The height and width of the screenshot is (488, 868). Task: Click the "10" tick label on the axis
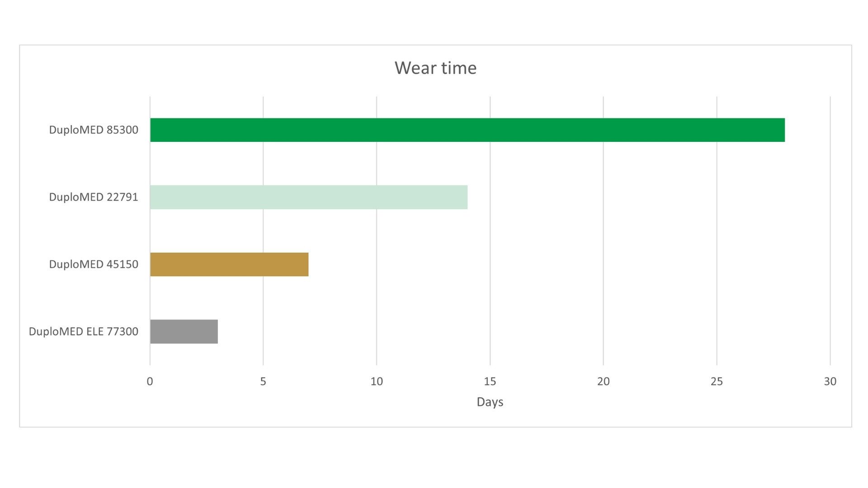click(377, 381)
